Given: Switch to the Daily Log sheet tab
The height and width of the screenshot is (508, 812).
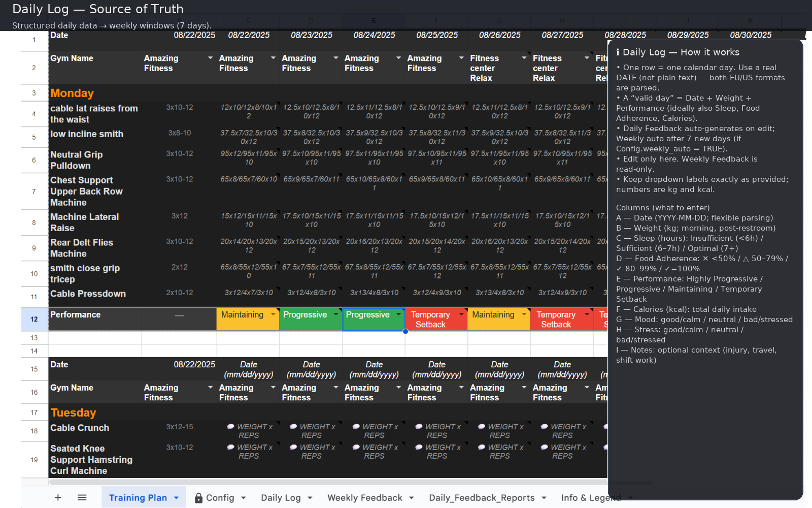Looking at the screenshot, I should point(281,498).
